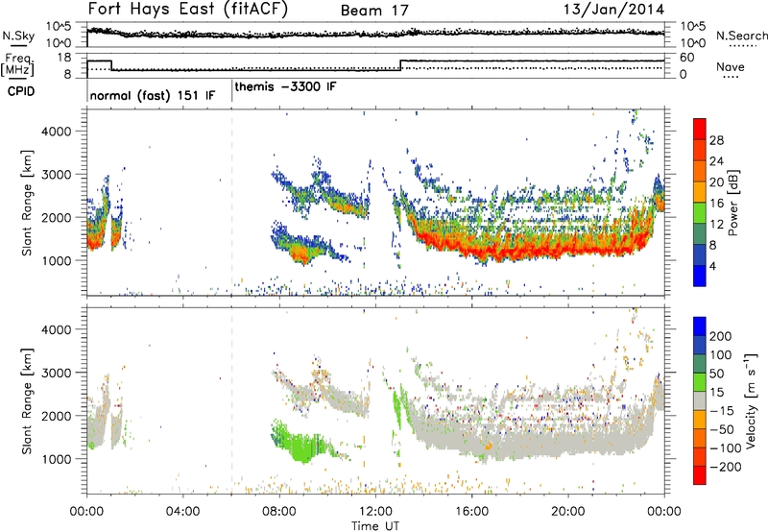Select the 'N.Search' legend label
The image size is (768, 532).
[x=741, y=36]
